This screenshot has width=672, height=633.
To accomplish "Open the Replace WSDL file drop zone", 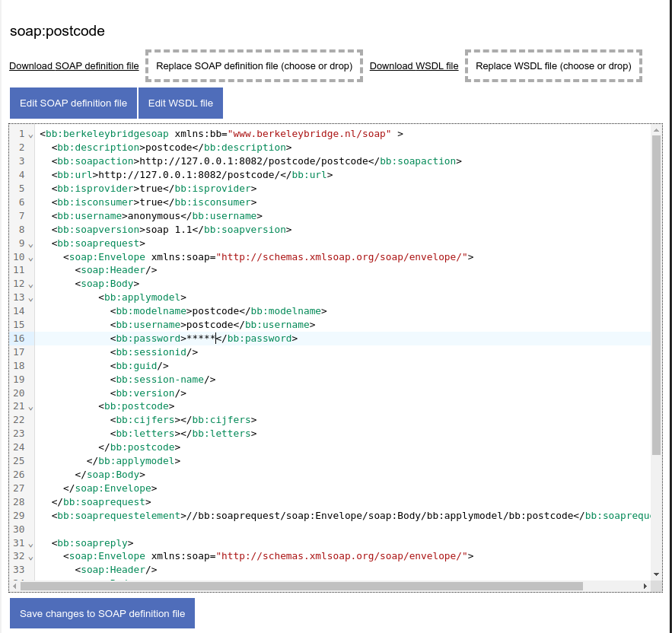I will pos(553,66).
